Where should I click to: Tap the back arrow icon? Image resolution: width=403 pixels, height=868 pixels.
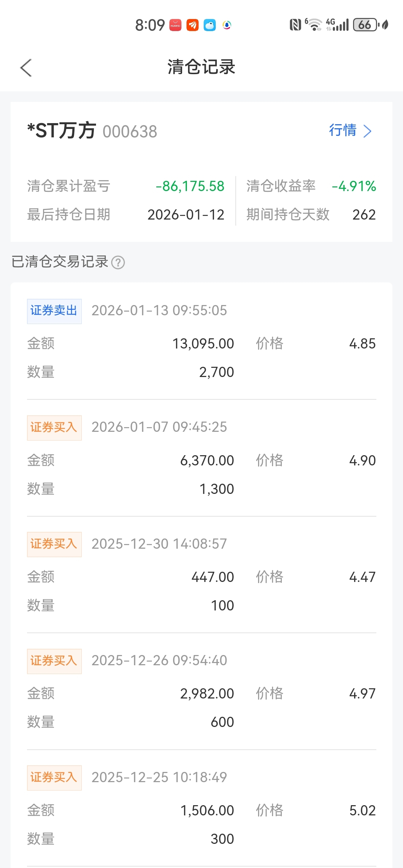[x=26, y=68]
